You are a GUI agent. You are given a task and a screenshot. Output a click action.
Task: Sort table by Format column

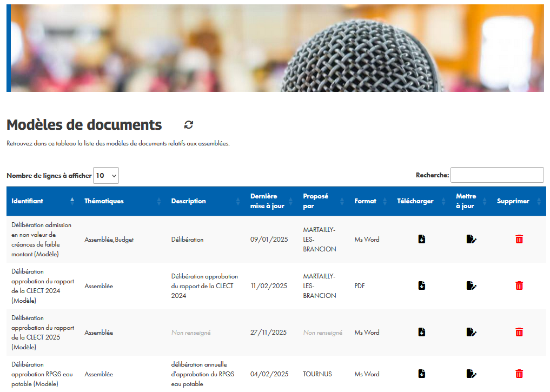click(x=370, y=201)
